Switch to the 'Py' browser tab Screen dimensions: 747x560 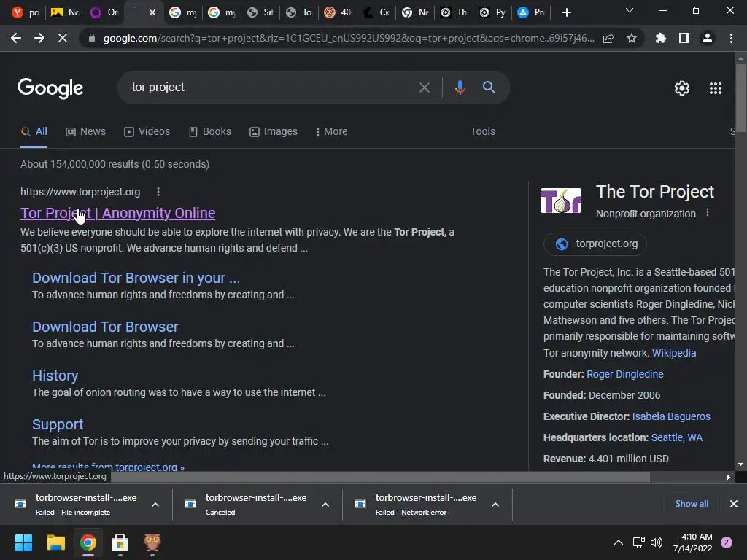493,12
